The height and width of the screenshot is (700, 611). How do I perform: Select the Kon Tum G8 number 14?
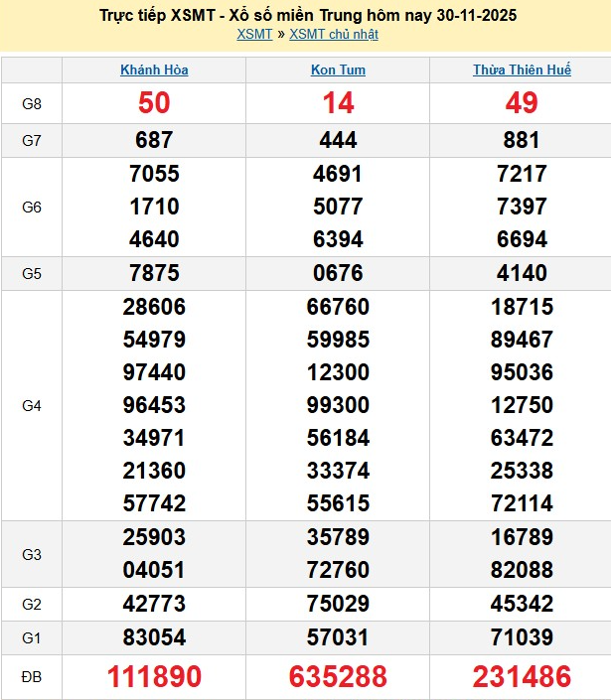point(338,102)
